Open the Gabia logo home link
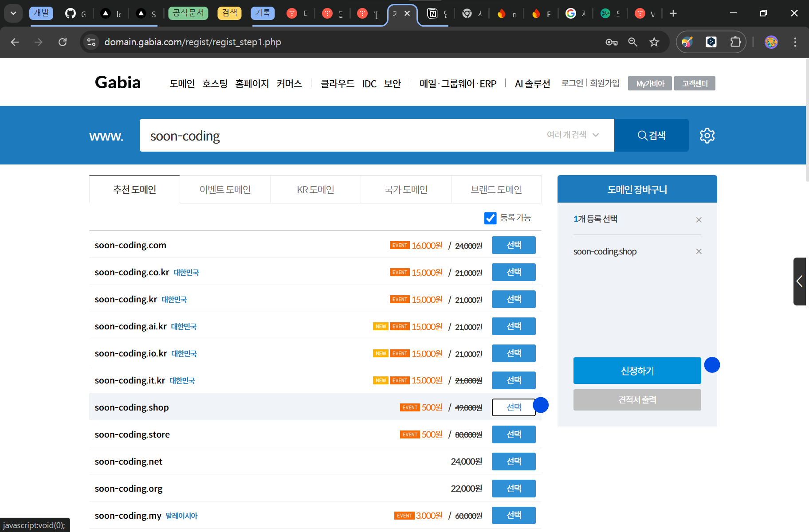This screenshot has height=532, width=809. coord(118,82)
